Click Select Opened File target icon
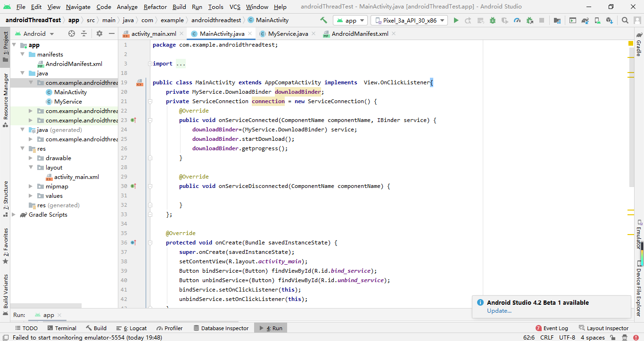 [x=72, y=33]
